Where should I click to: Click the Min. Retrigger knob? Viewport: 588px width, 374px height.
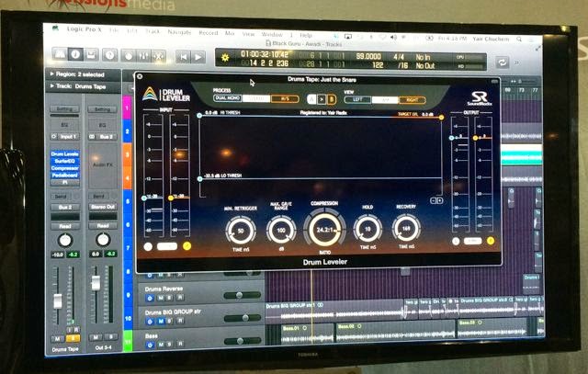(241, 231)
